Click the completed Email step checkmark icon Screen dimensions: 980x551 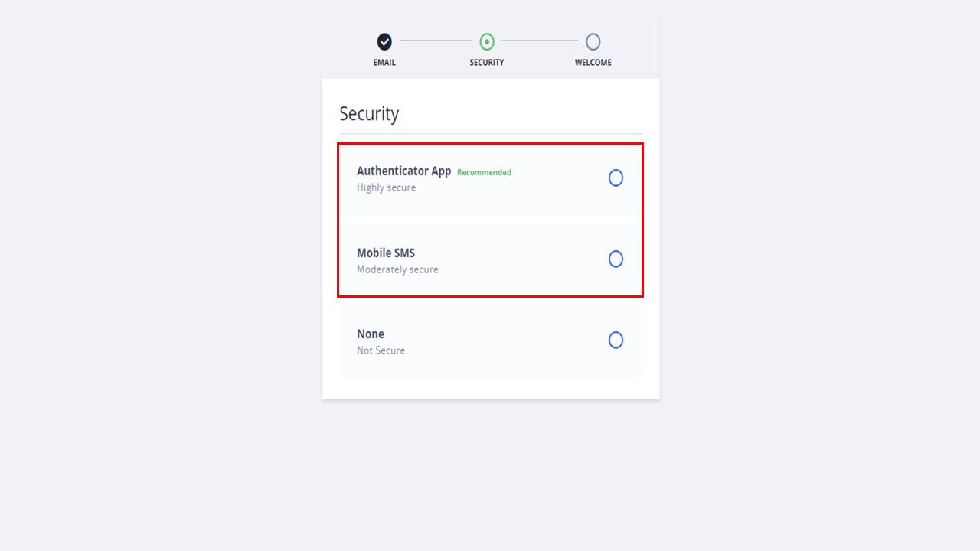(384, 41)
